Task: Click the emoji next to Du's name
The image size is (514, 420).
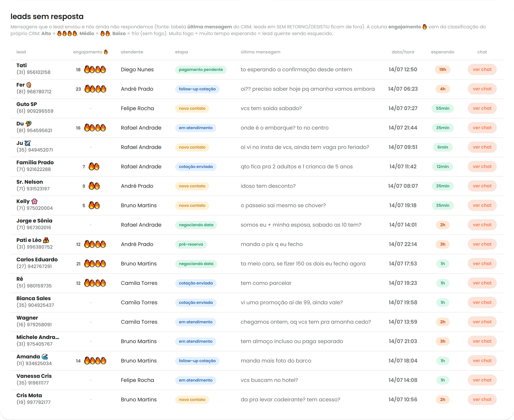Action: [x=28, y=124]
